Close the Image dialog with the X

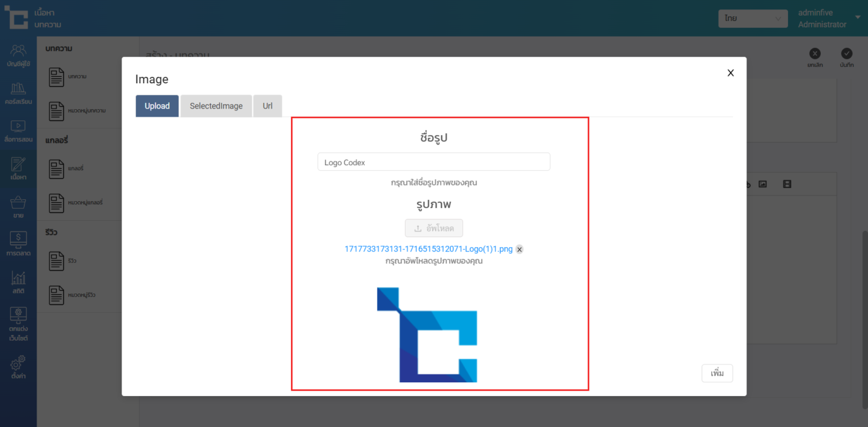pos(730,73)
